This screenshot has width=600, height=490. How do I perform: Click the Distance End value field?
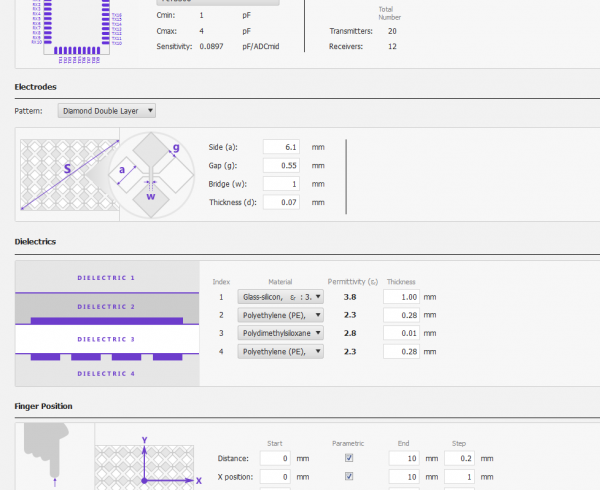pyautogui.click(x=404, y=458)
